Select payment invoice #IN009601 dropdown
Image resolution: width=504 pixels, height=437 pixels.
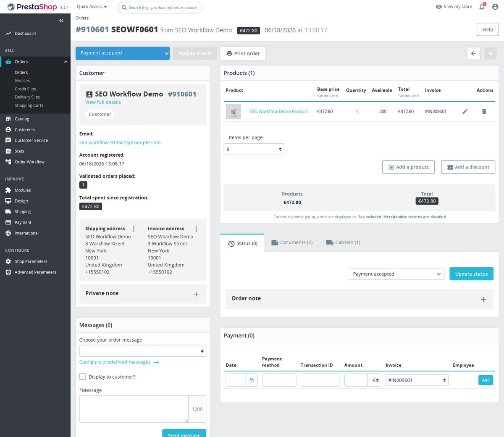click(417, 380)
